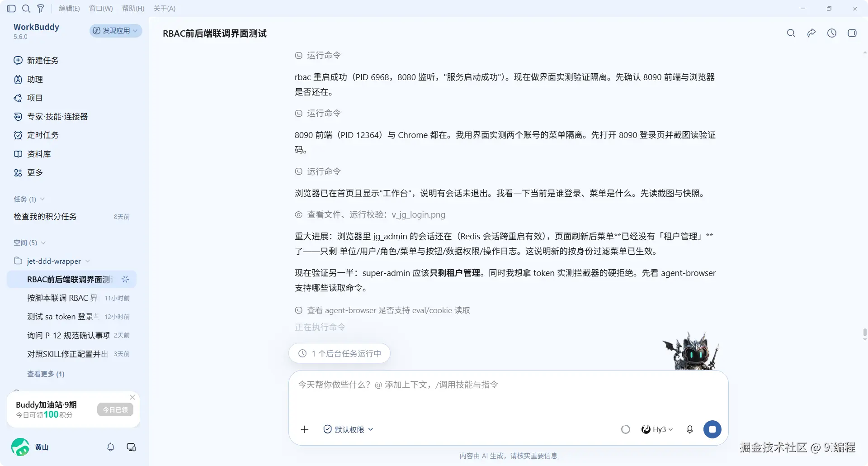Open the search icon in the title bar
Image resolution: width=868 pixels, height=466 pixels.
(x=26, y=9)
